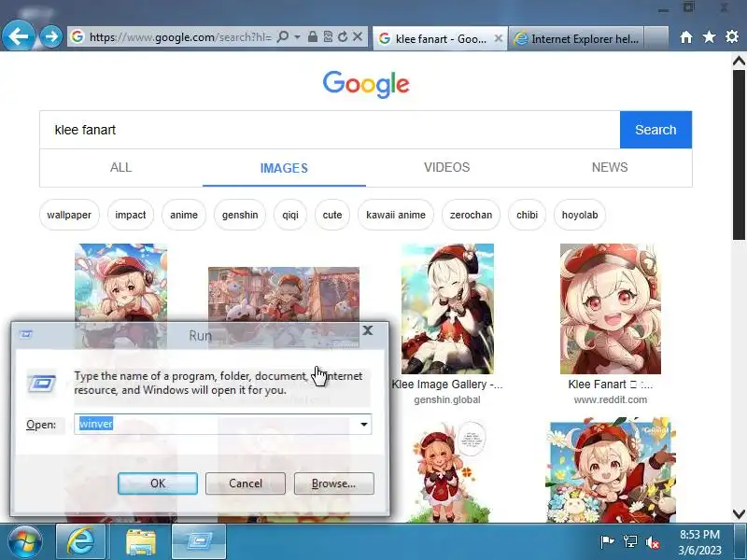Go back with the browser Back arrow
Screen dimensions: 747x560
pos(18,36)
